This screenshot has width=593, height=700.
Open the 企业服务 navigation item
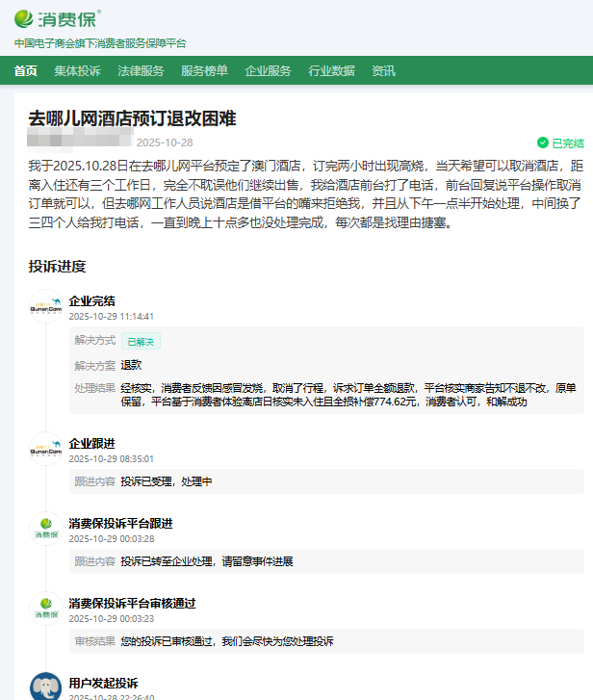click(268, 71)
